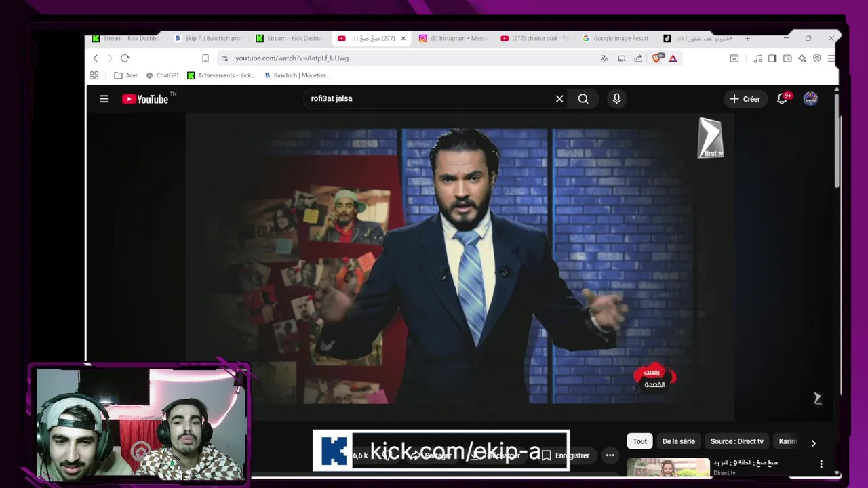Switch to the Instagram Messages tab

(x=454, y=39)
